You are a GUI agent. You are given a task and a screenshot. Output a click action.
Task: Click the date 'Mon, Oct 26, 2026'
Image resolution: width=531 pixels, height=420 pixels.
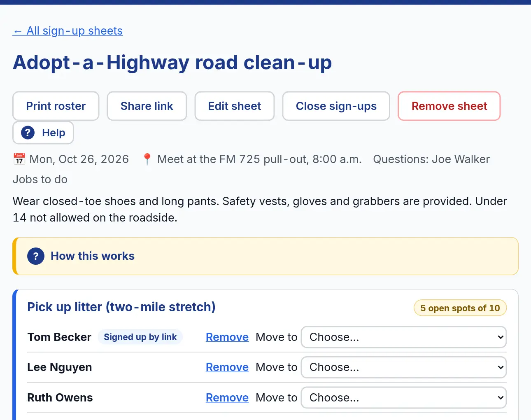pos(79,159)
